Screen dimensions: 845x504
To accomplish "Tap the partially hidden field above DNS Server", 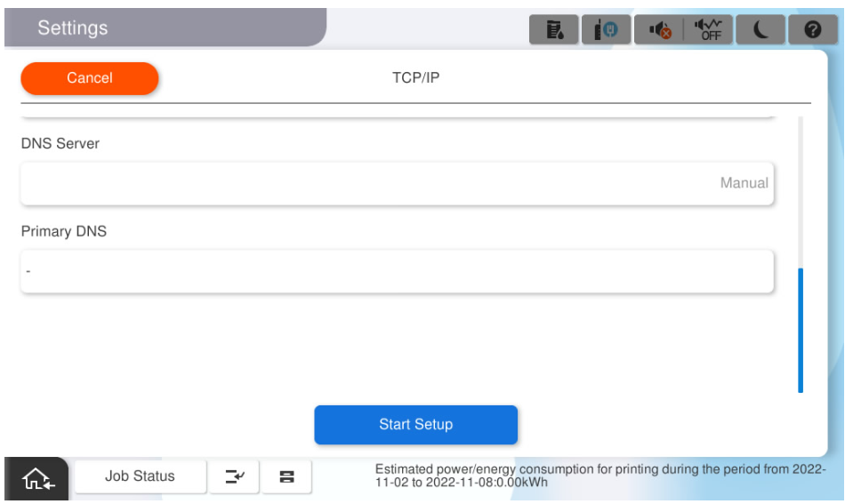I will [397, 116].
